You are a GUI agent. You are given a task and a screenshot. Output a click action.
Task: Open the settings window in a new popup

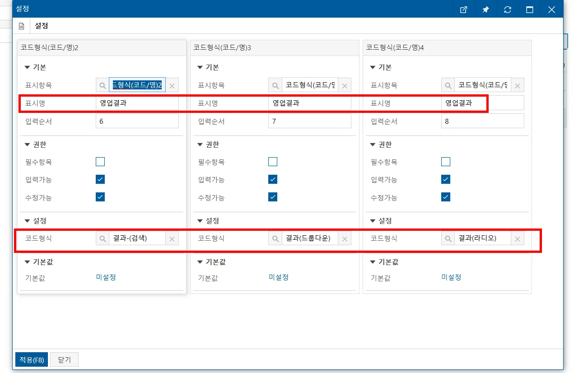tap(463, 9)
